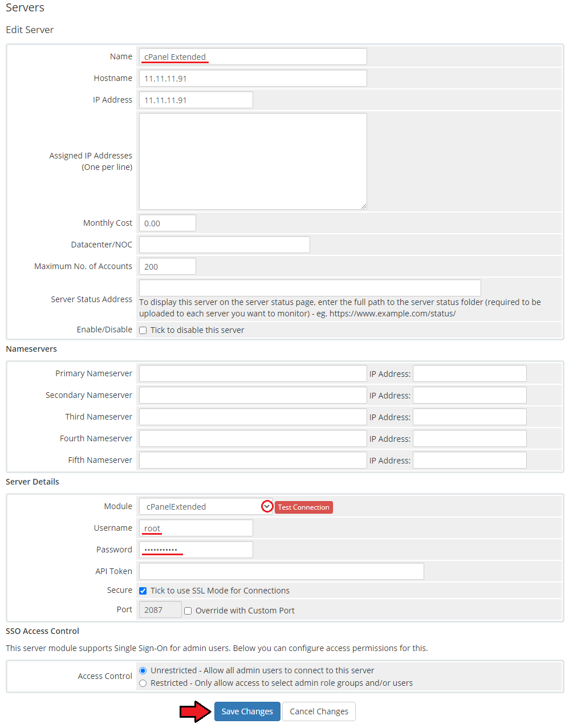The height and width of the screenshot is (728, 569).
Task: Click the "SSO Access Control" heading
Action: pyautogui.click(x=42, y=631)
